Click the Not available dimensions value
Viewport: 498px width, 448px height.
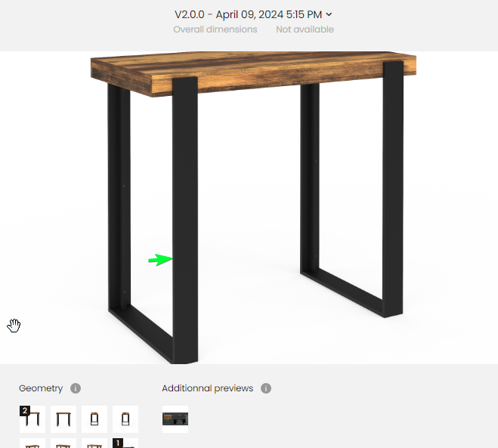tap(305, 29)
